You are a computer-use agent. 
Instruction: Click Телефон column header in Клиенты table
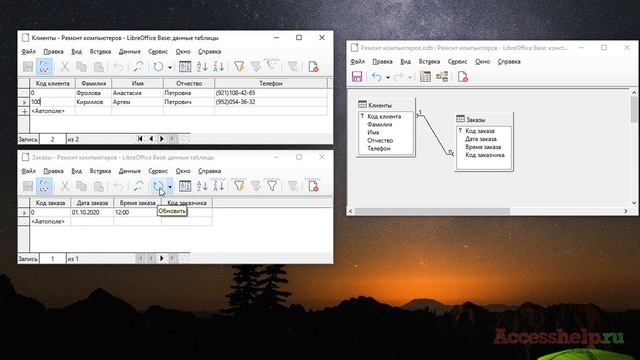click(x=271, y=83)
